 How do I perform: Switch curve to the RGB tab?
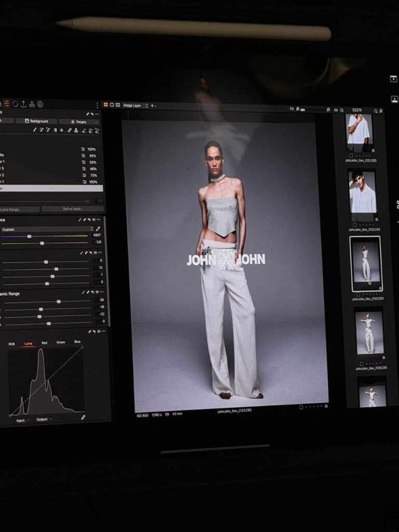(x=11, y=344)
